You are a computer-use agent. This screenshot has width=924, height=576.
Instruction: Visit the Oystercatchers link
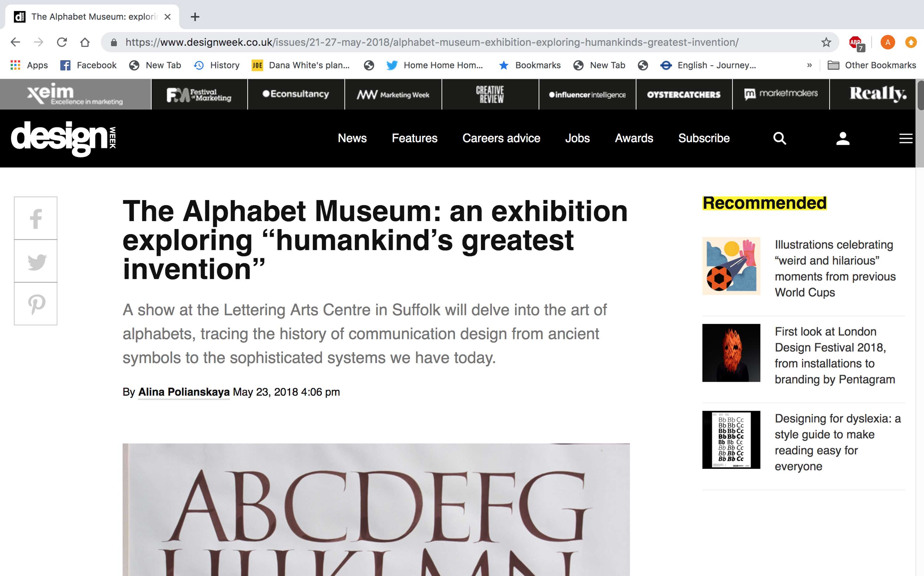point(684,94)
